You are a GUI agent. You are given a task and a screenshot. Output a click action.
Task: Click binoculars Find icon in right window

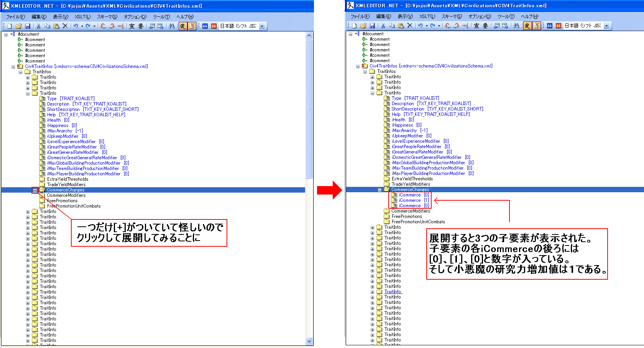516,26
